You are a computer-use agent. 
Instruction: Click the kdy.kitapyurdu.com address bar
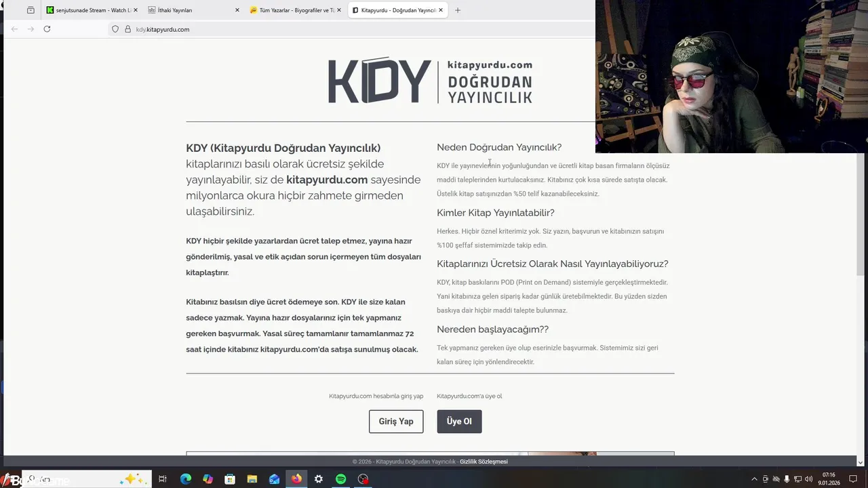click(x=353, y=29)
